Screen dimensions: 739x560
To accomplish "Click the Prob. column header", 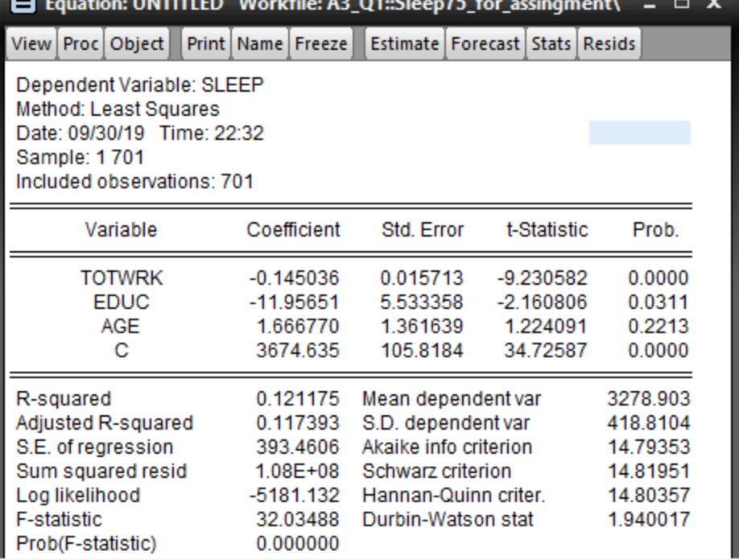I will (x=655, y=230).
